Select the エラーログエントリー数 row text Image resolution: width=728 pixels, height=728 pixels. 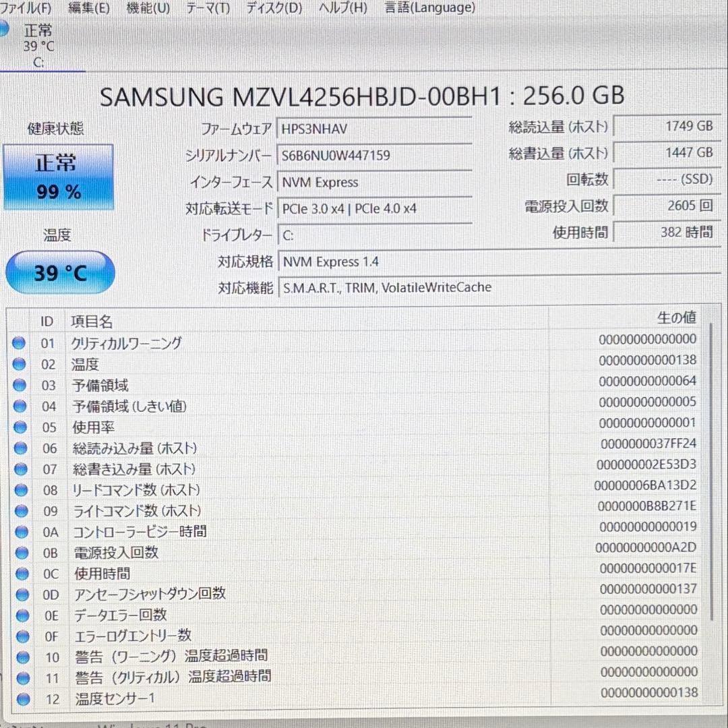133,636
